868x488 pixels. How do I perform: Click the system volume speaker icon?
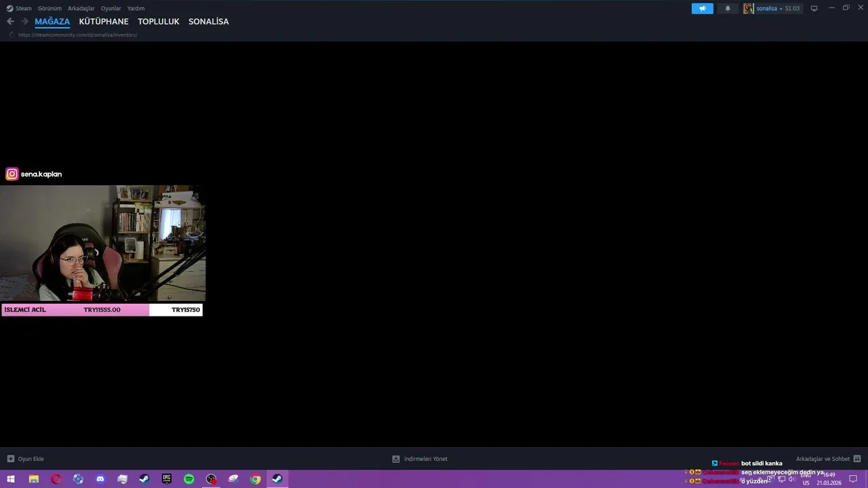[791, 479]
